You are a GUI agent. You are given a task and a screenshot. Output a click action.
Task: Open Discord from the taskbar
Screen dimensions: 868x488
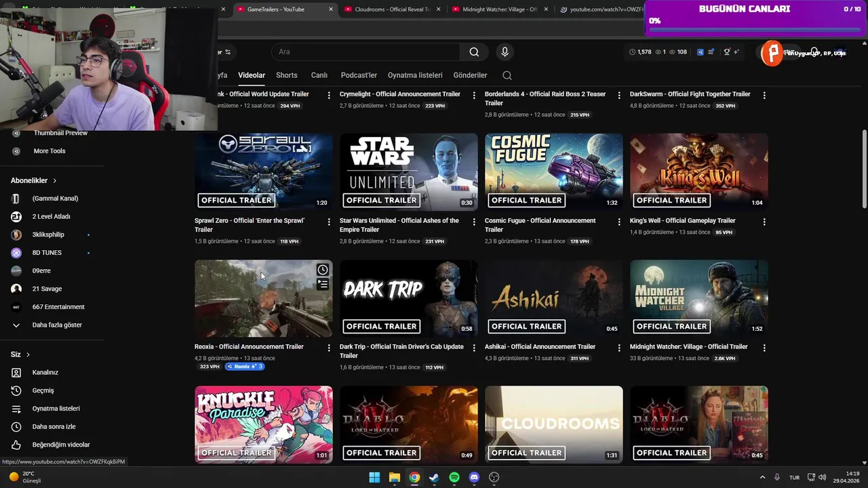tap(474, 477)
